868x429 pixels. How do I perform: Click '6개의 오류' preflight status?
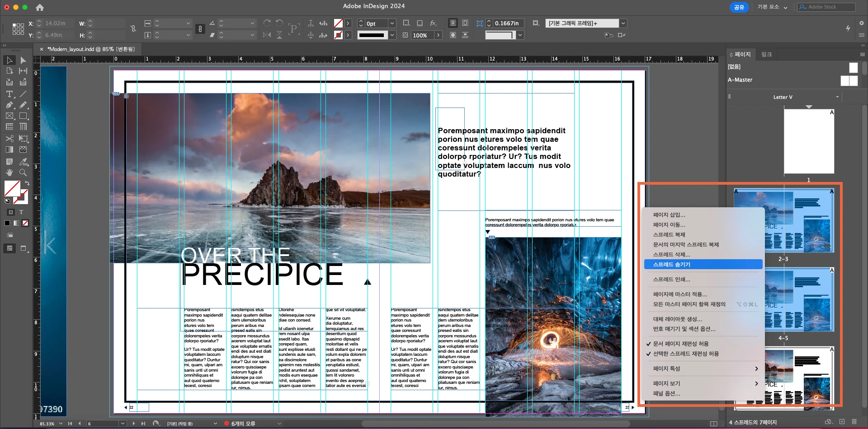243,424
